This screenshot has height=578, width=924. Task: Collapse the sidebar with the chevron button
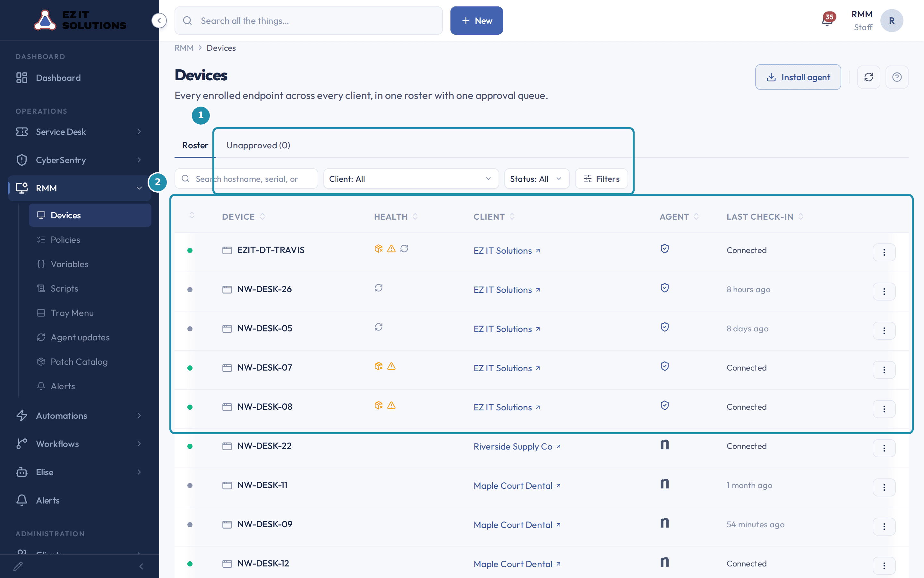[x=159, y=21]
